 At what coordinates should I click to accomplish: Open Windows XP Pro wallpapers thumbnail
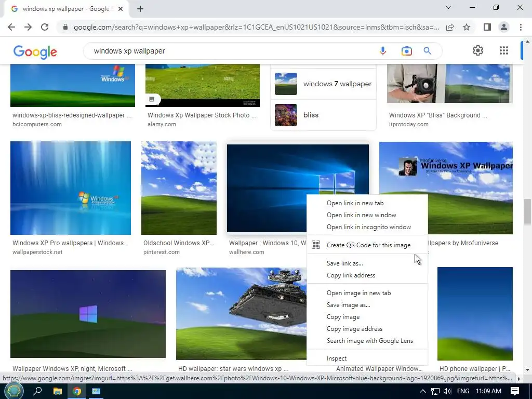click(71, 188)
